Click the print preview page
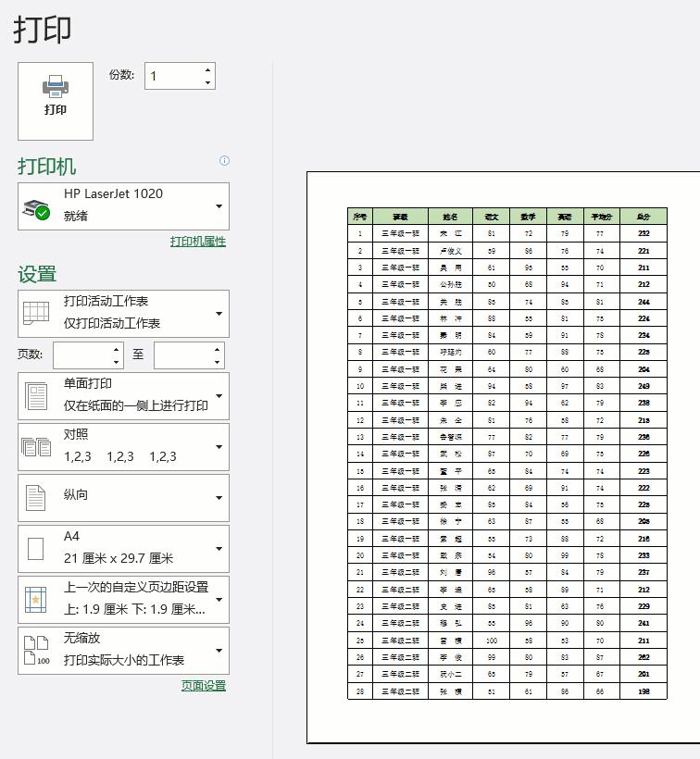 tap(504, 457)
